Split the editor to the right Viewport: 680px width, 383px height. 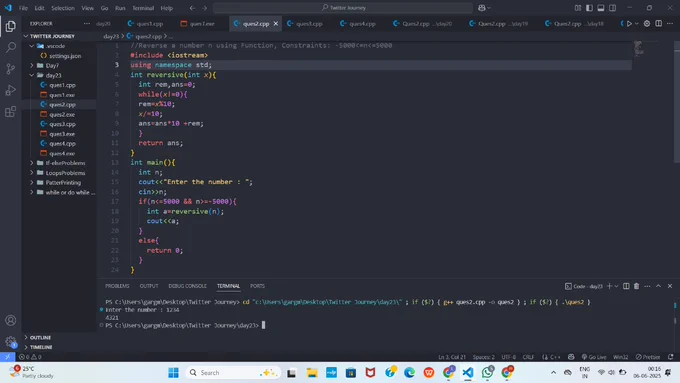(x=658, y=24)
